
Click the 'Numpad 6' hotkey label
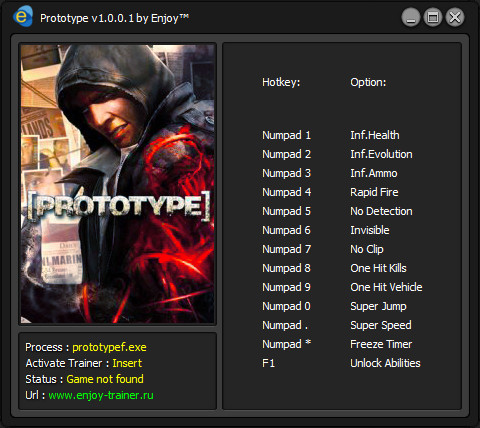point(286,230)
